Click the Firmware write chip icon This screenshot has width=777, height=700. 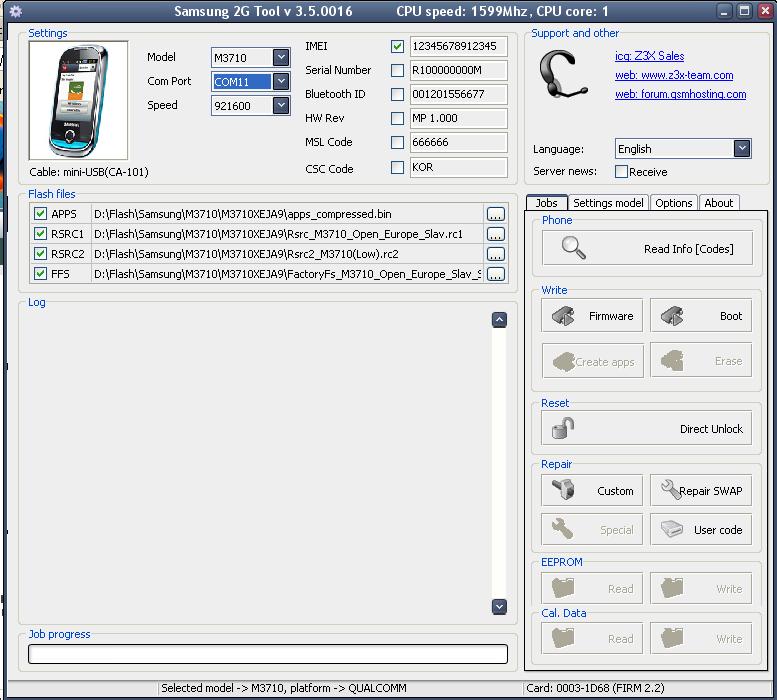563,316
